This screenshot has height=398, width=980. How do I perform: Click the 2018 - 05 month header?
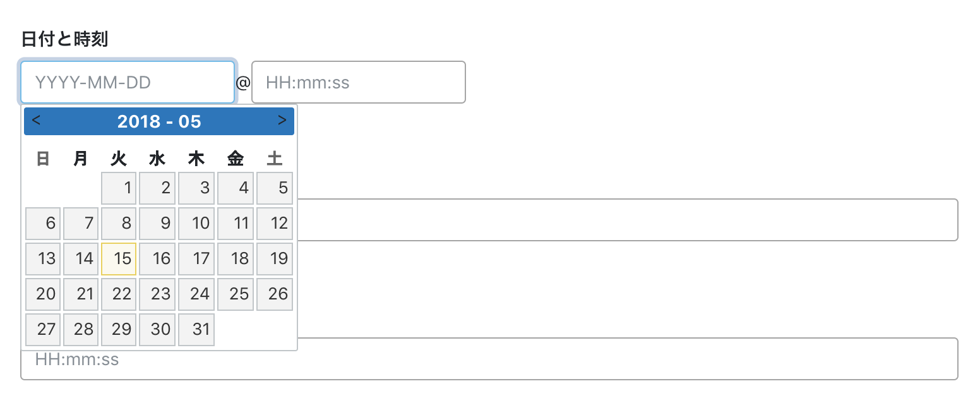(159, 121)
